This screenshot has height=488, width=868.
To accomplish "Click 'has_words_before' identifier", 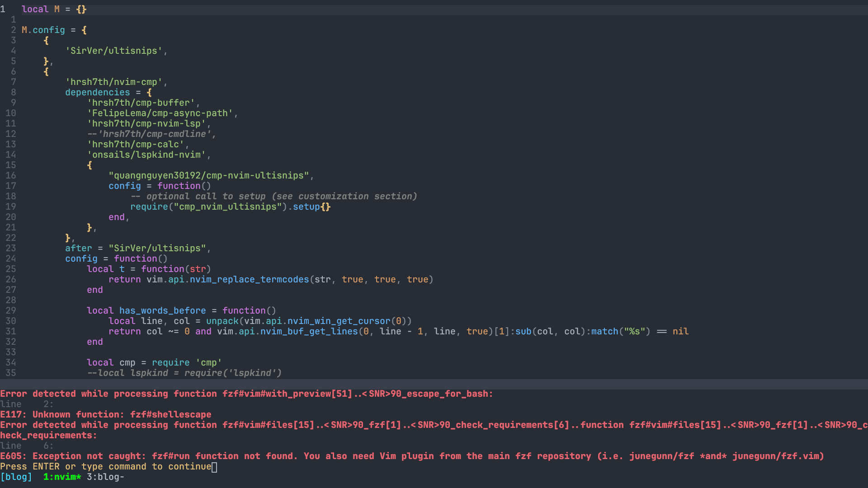I will pos(163,310).
